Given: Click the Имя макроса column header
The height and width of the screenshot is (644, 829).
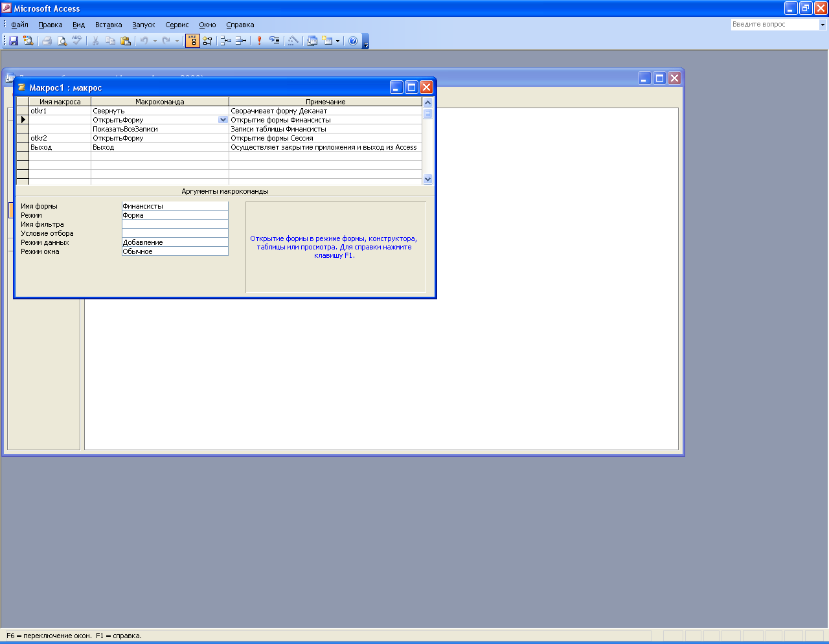Looking at the screenshot, I should (x=60, y=102).
